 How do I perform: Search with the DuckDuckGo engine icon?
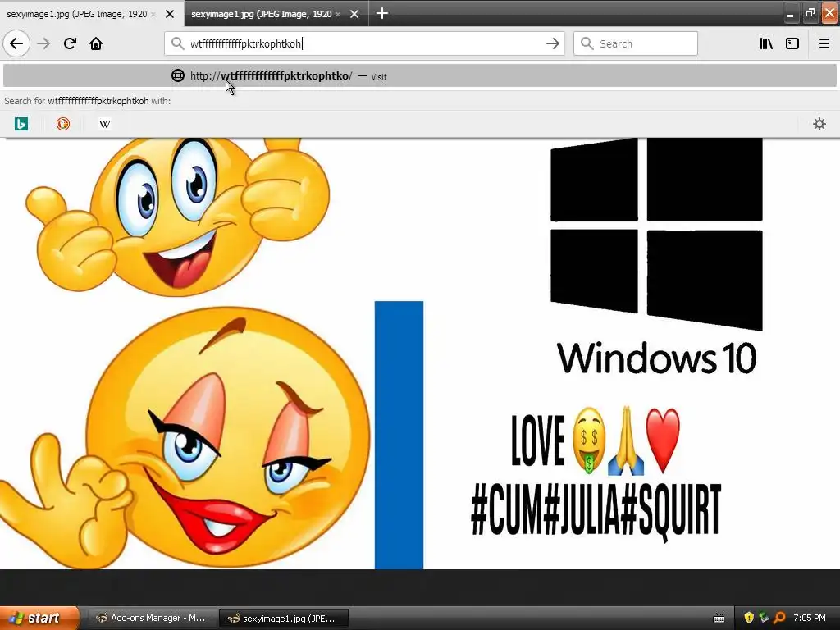[62, 124]
